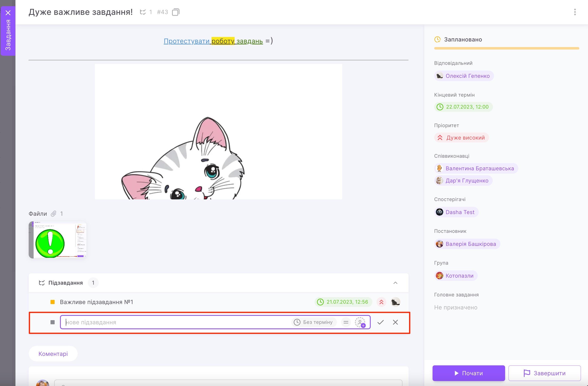The width and height of the screenshot is (588, 386).
Task: Toggle gray status square of new subtask
Action: [x=52, y=322]
